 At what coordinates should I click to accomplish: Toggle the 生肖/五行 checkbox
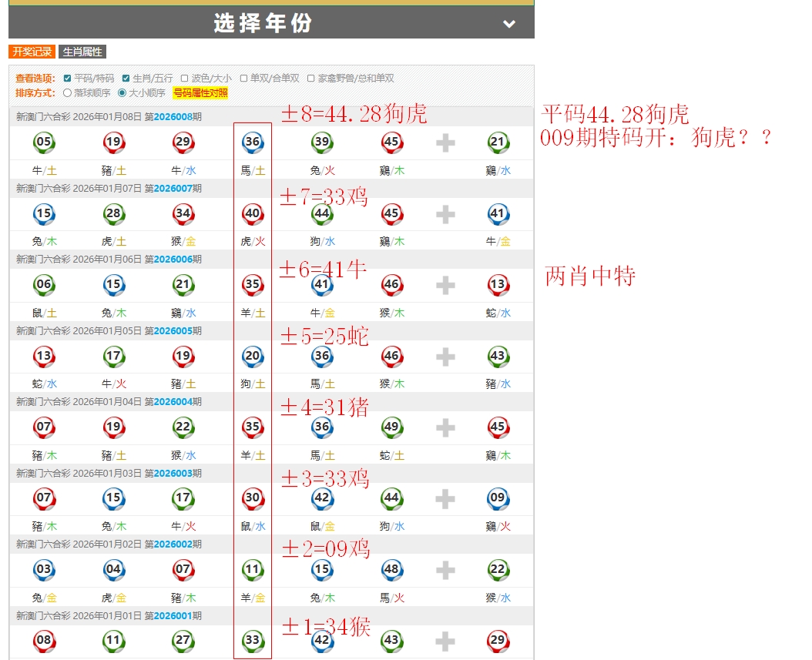[126, 79]
